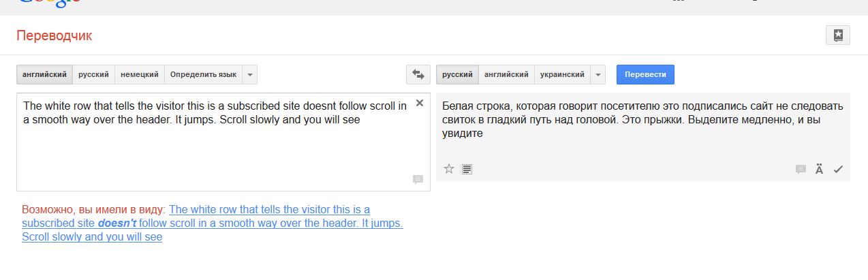This screenshot has height=280, width=868.
Task: Click the checkmark icon to rate the translation
Action: pyautogui.click(x=838, y=170)
